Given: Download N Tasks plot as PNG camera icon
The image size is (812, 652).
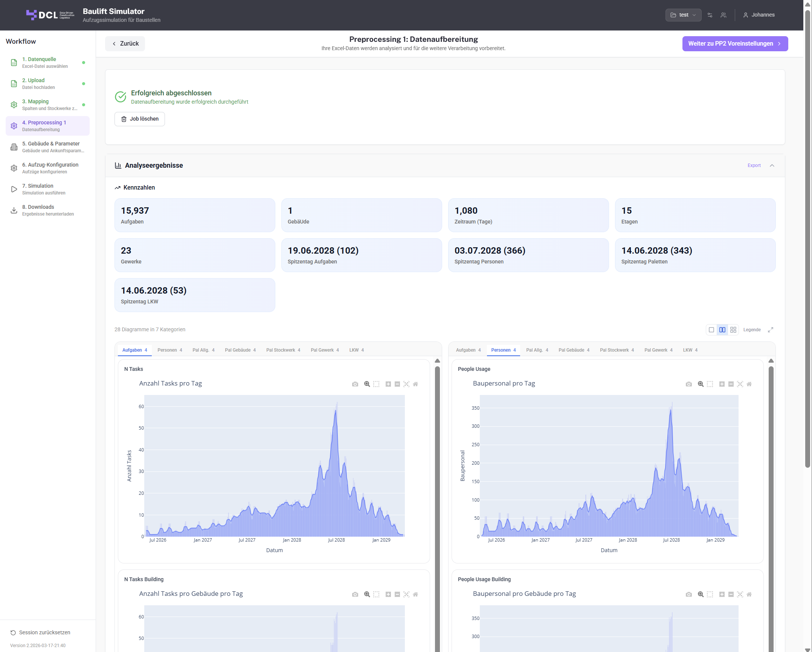Looking at the screenshot, I should coord(355,384).
